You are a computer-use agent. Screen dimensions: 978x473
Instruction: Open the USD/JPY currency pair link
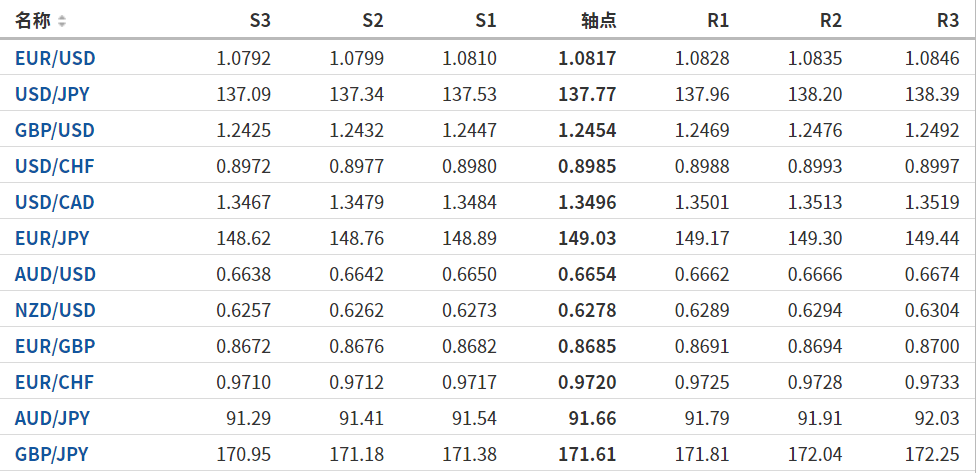point(54,94)
